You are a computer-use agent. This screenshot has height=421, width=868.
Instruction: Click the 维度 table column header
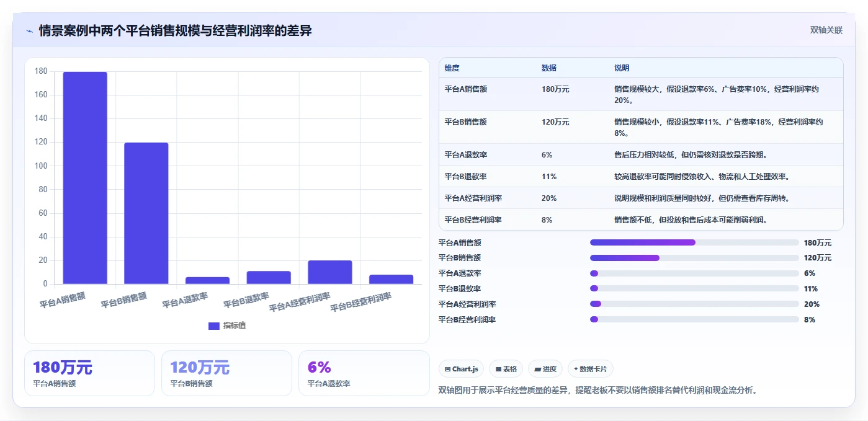[488, 68]
